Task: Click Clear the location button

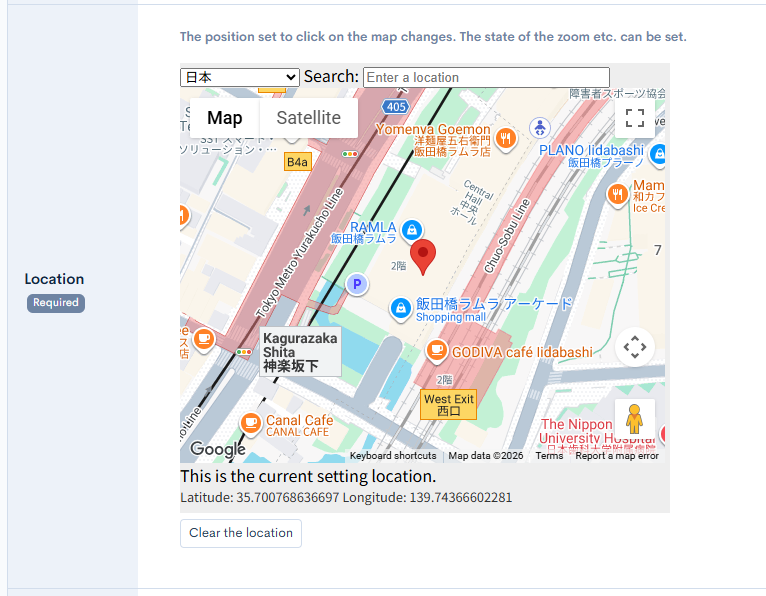Action: coord(241,533)
